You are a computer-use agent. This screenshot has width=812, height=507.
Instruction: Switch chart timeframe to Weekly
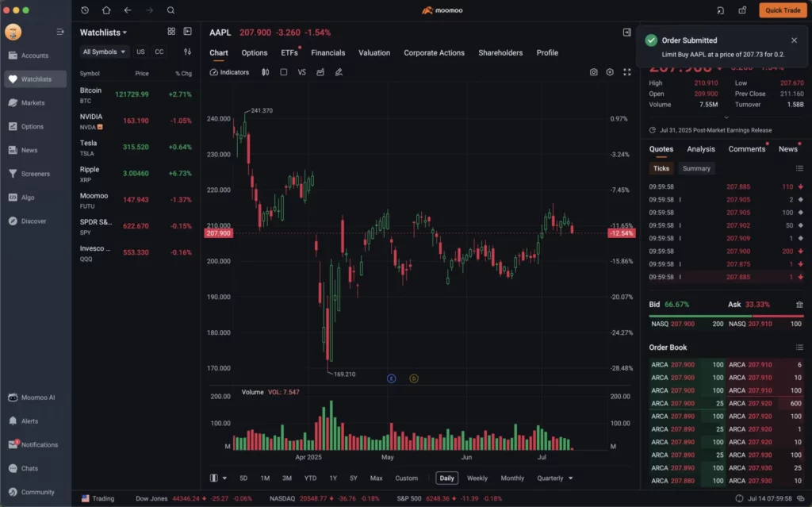(x=478, y=478)
